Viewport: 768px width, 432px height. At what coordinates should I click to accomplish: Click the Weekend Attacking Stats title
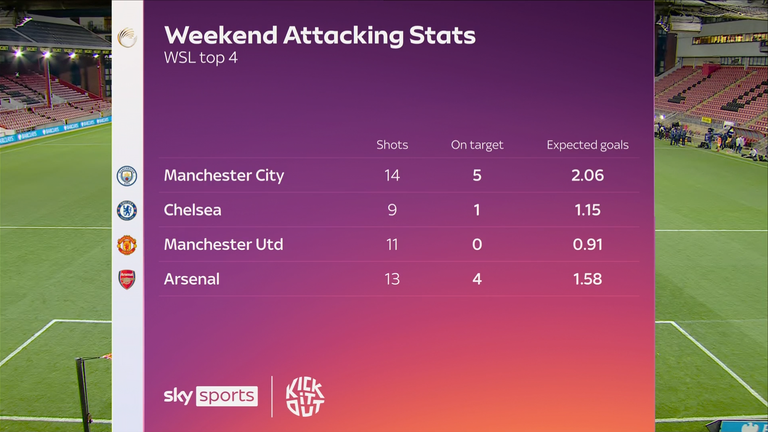(x=319, y=36)
